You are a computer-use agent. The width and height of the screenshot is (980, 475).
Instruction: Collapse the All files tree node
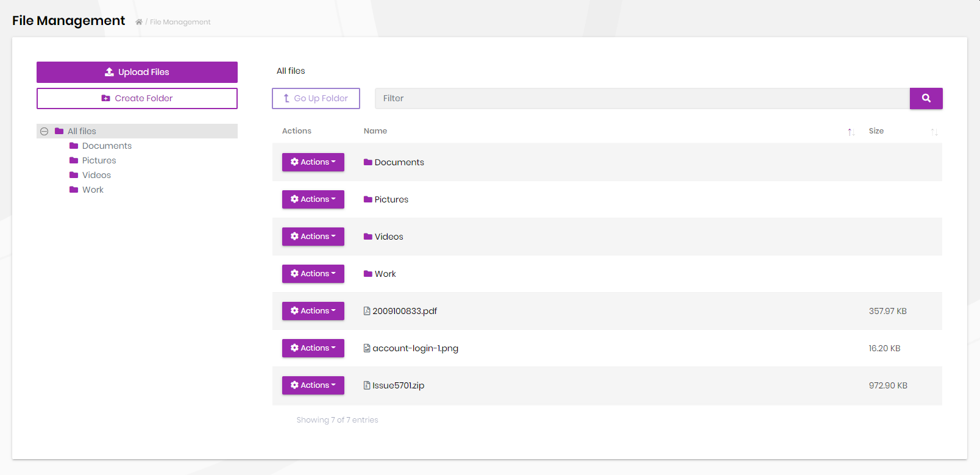(44, 131)
